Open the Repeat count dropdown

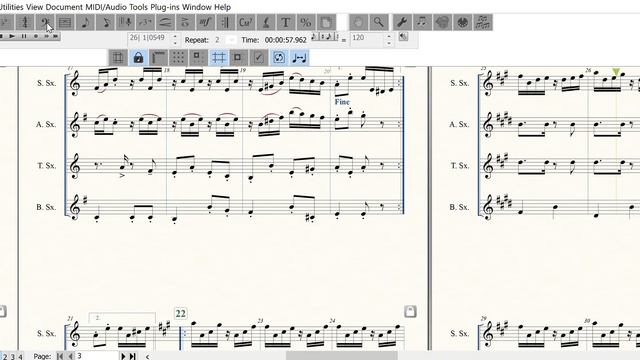[x=231, y=40]
